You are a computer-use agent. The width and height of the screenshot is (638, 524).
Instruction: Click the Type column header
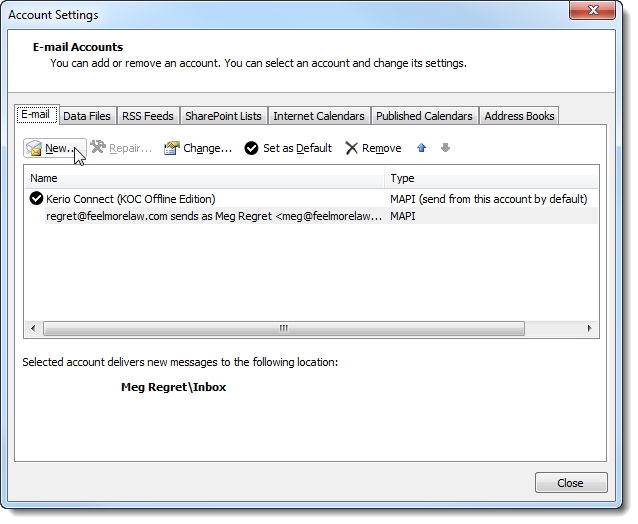pyautogui.click(x=492, y=178)
